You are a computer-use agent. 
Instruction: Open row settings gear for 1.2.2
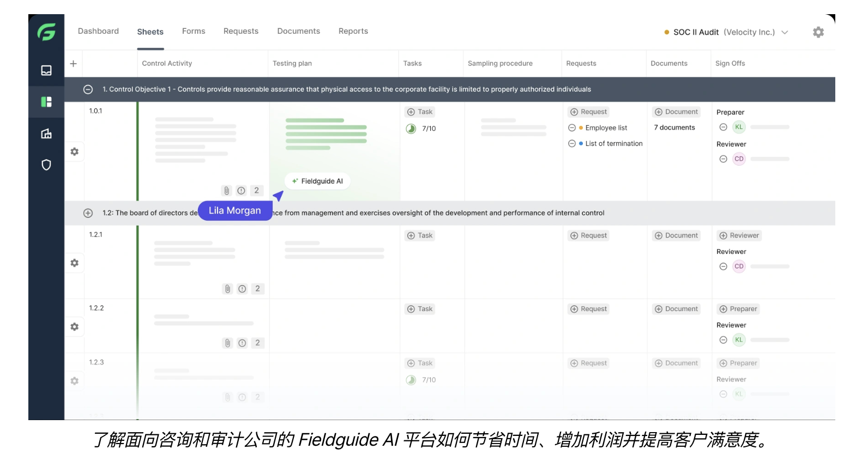pyautogui.click(x=75, y=326)
